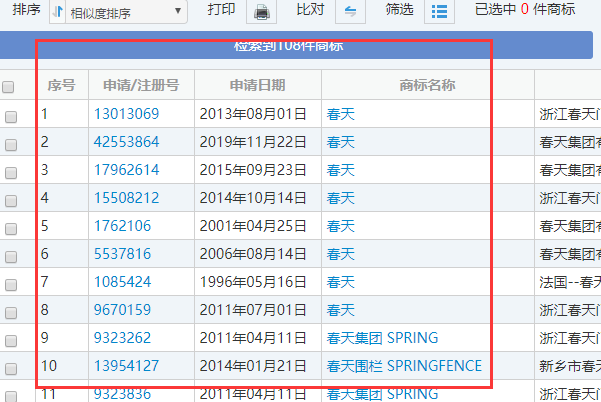Check the box for row 10 (13954127)

[x=11, y=368]
